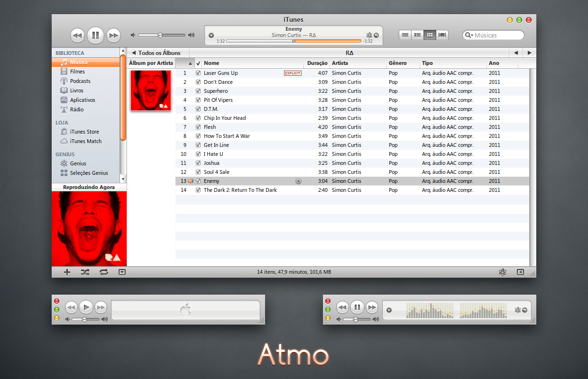This screenshot has width=588, height=379.
Task: Click the track progress bar for Enemy
Action: coord(294,41)
